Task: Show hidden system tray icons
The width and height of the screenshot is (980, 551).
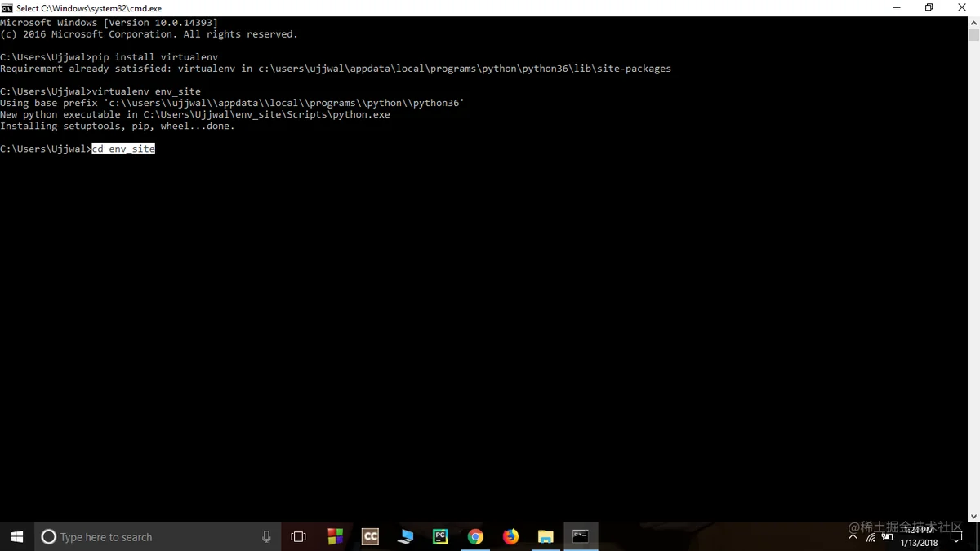Action: (853, 536)
